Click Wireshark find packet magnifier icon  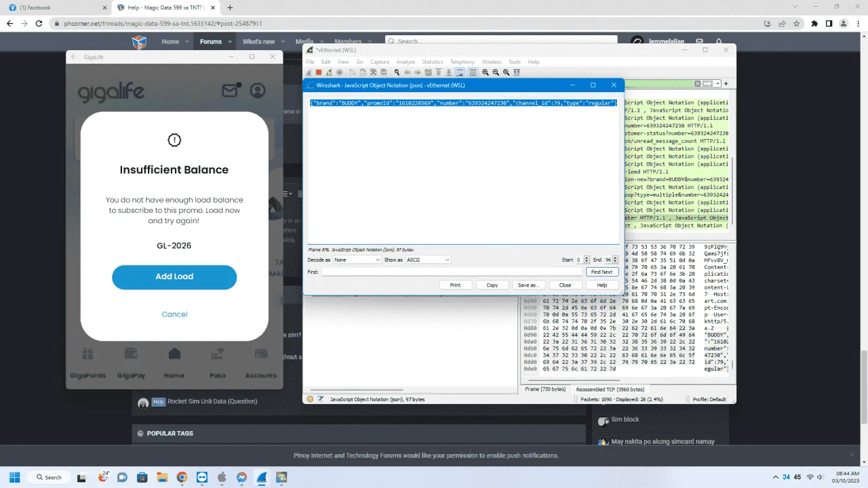[397, 73]
